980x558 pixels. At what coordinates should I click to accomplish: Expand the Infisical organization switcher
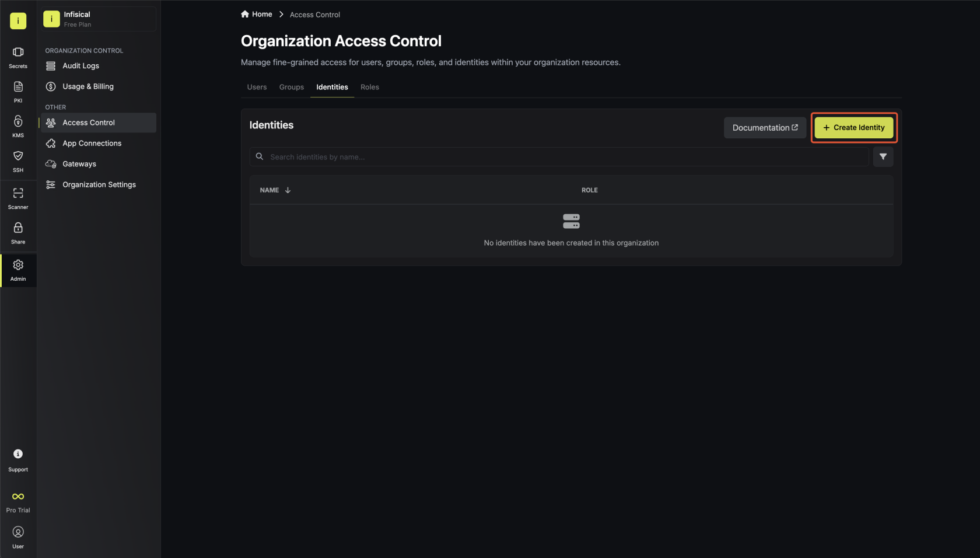pyautogui.click(x=98, y=19)
